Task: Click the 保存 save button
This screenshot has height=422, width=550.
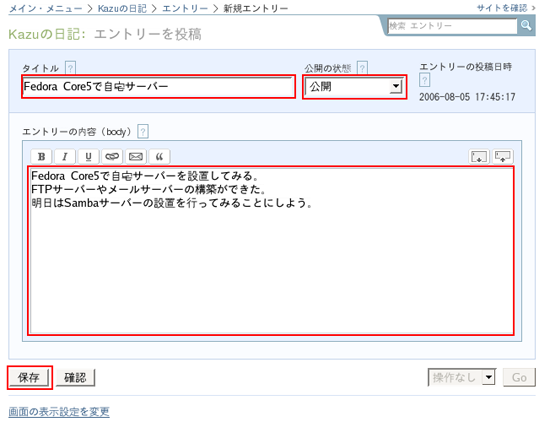Action: (x=29, y=377)
